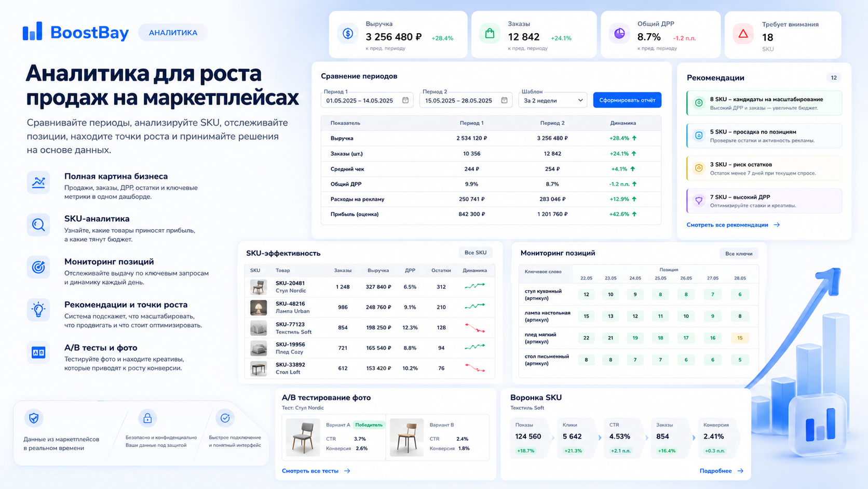Viewport: 868px width, 489px height.
Task: Click the Период 2 date range field
Action: pos(466,100)
